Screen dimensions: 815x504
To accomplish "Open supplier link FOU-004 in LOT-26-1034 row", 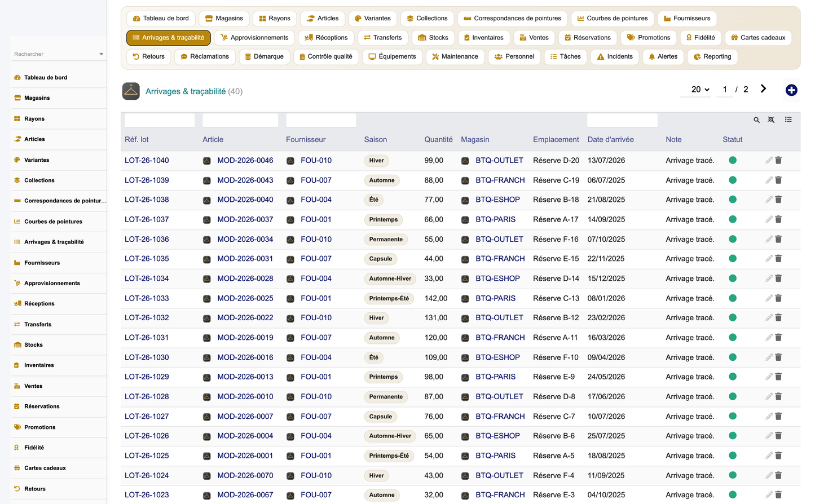I will [316, 278].
